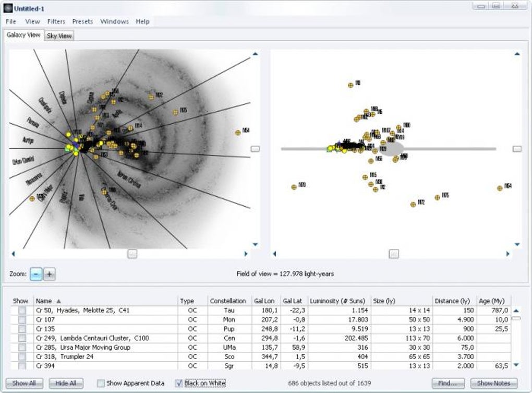Enable Show Apparent Data checkbox
The height and width of the screenshot is (393, 532).
101,383
